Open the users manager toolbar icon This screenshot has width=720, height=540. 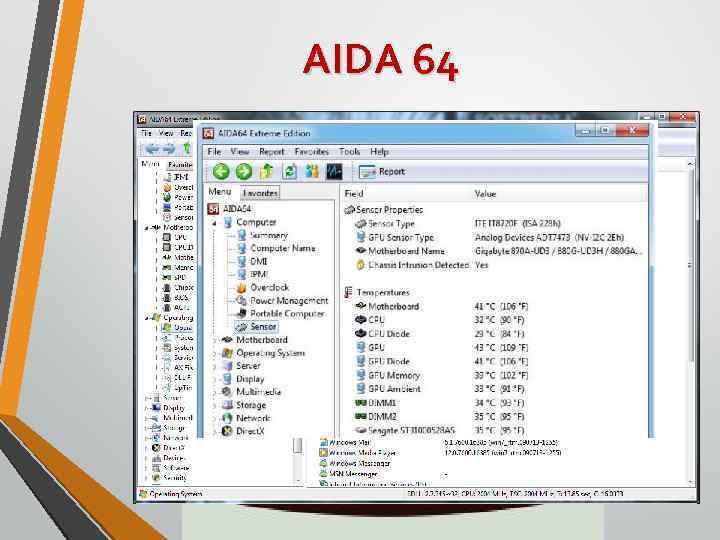tap(312, 172)
